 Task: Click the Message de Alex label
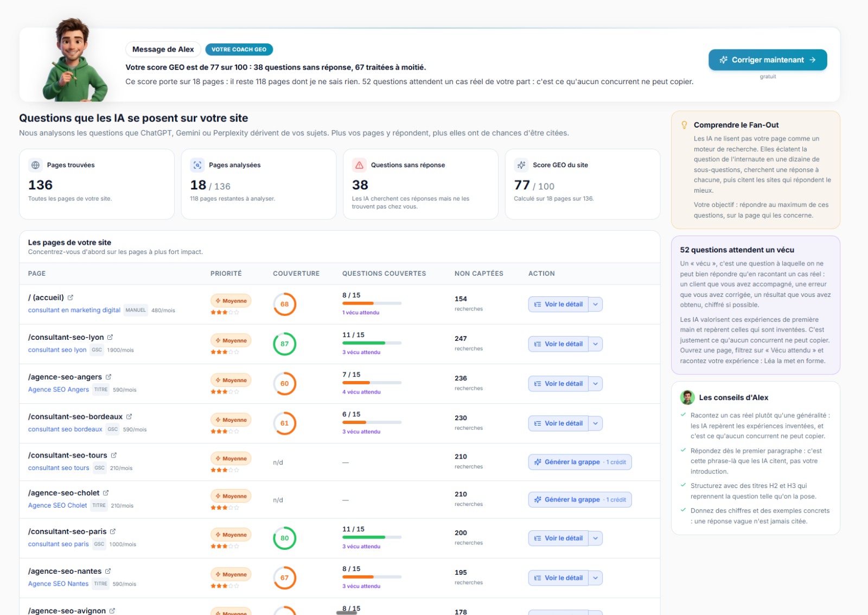pyautogui.click(x=163, y=49)
